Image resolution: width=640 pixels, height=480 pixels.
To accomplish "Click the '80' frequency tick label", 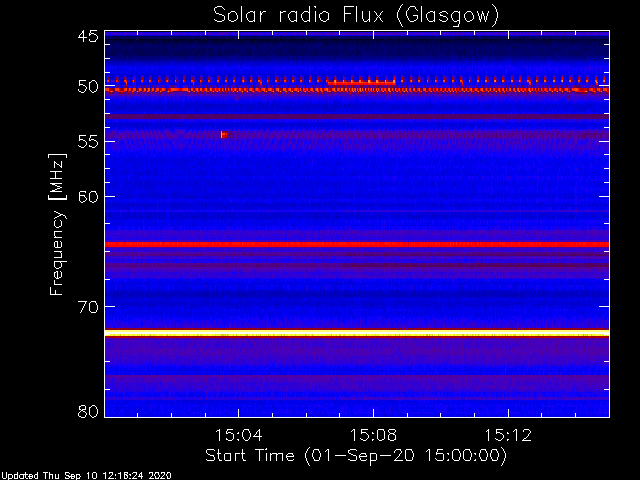I will (88, 411).
